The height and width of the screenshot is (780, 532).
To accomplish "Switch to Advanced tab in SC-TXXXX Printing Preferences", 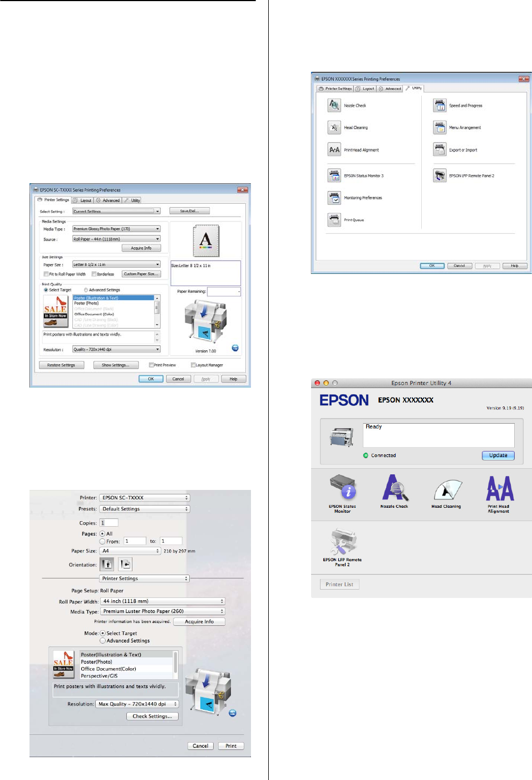I will tap(108, 200).
